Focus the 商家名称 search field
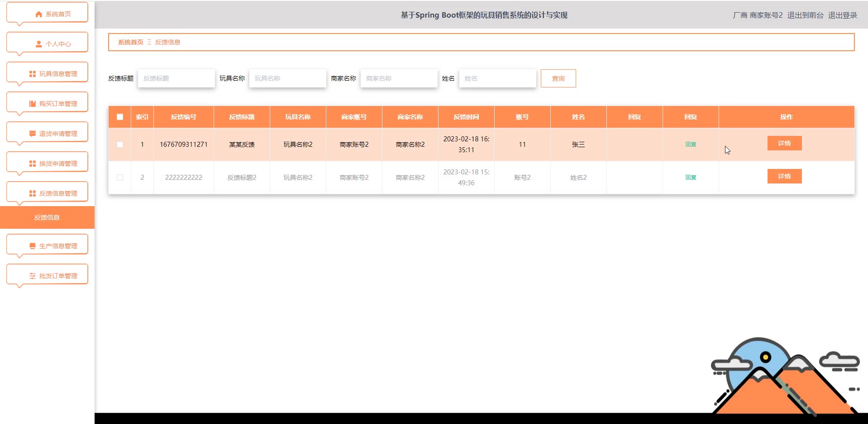868x424 pixels. [x=399, y=78]
